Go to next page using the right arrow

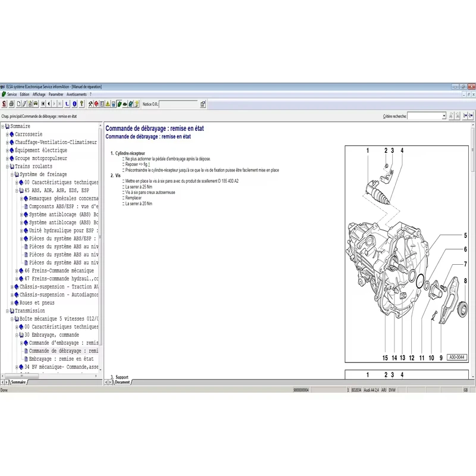pos(54,104)
